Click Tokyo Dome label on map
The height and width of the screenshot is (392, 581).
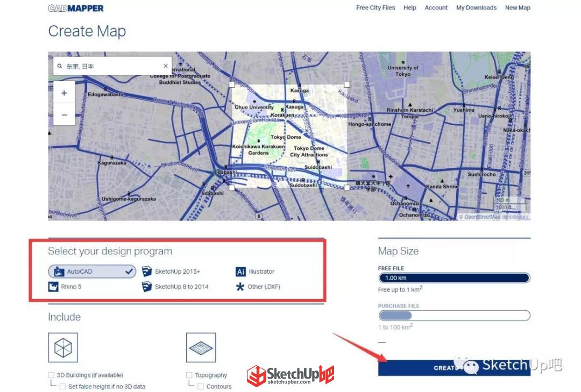286,137
